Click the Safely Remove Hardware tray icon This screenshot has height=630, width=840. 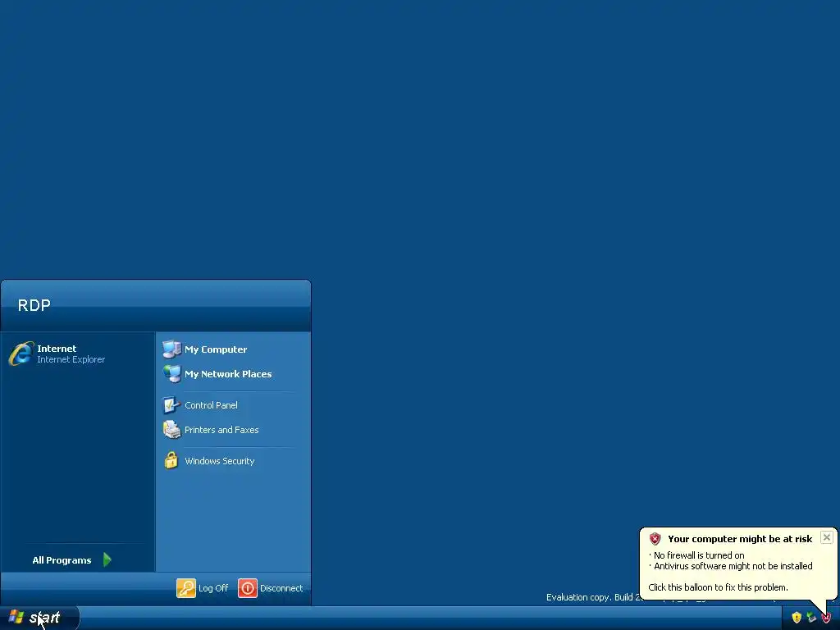coord(811,618)
